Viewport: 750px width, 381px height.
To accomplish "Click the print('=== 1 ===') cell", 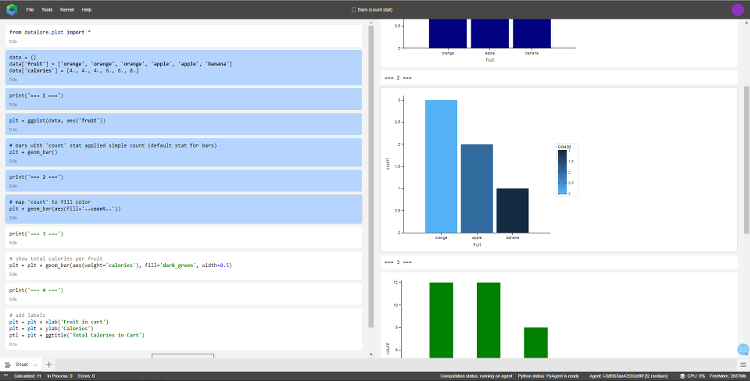I will pos(184,99).
